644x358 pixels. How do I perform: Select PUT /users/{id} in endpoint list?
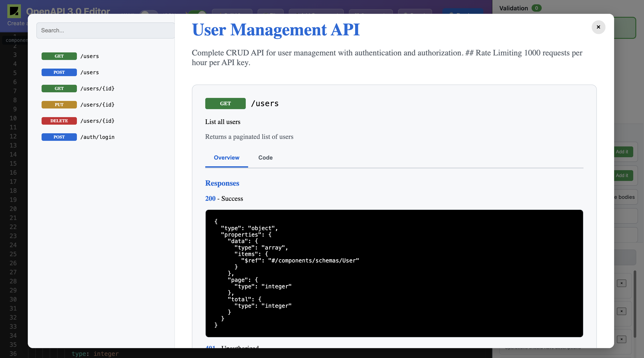coord(78,105)
